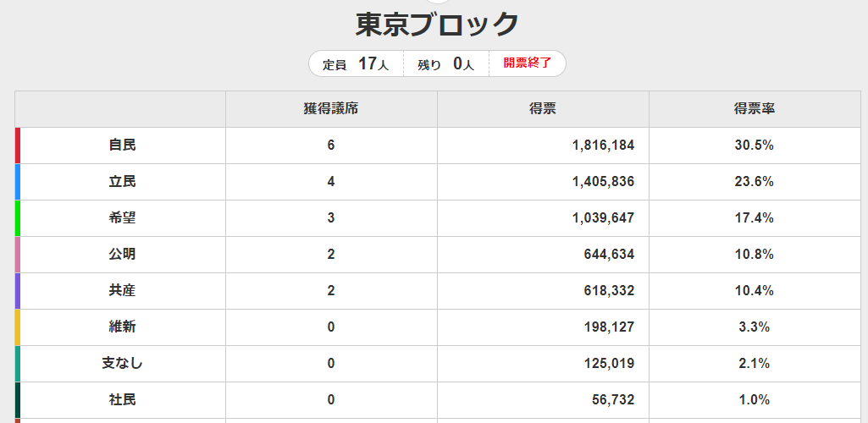Image resolution: width=868 pixels, height=423 pixels.
Task: Click the 獲得議席 column header
Action: tap(331, 109)
